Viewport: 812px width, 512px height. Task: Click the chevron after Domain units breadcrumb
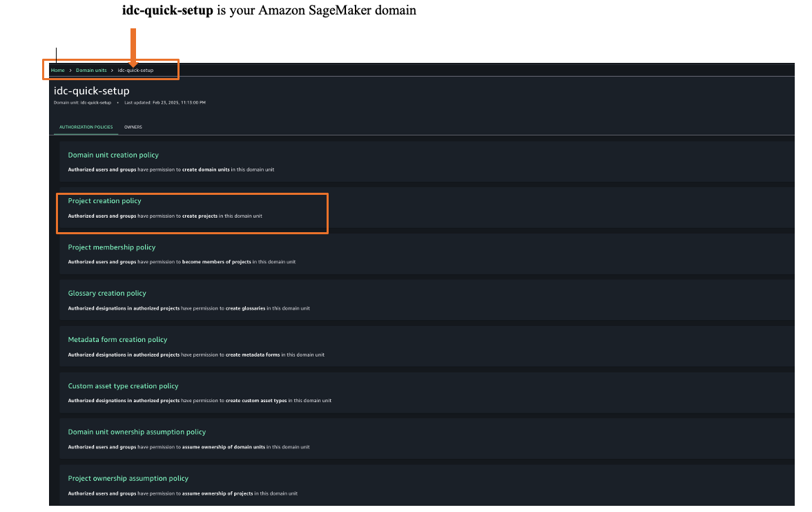tap(114, 70)
